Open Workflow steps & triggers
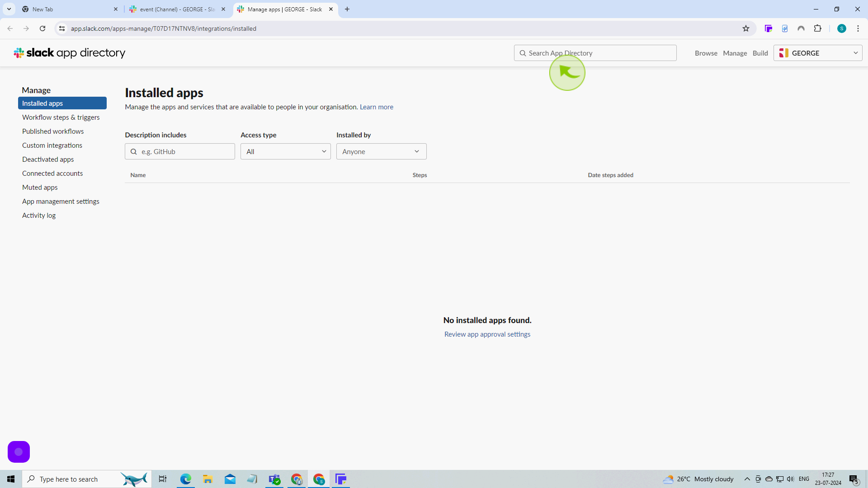Screen dimensions: 868x488 61,117
